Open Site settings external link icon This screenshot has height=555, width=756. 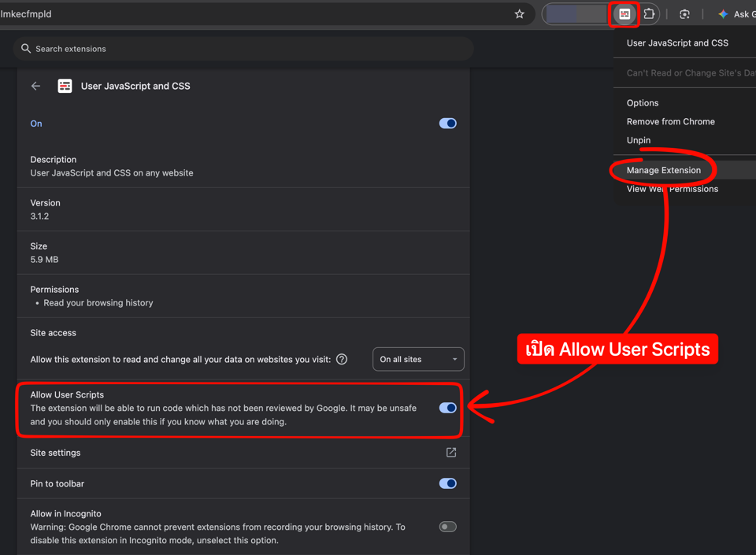coord(450,453)
